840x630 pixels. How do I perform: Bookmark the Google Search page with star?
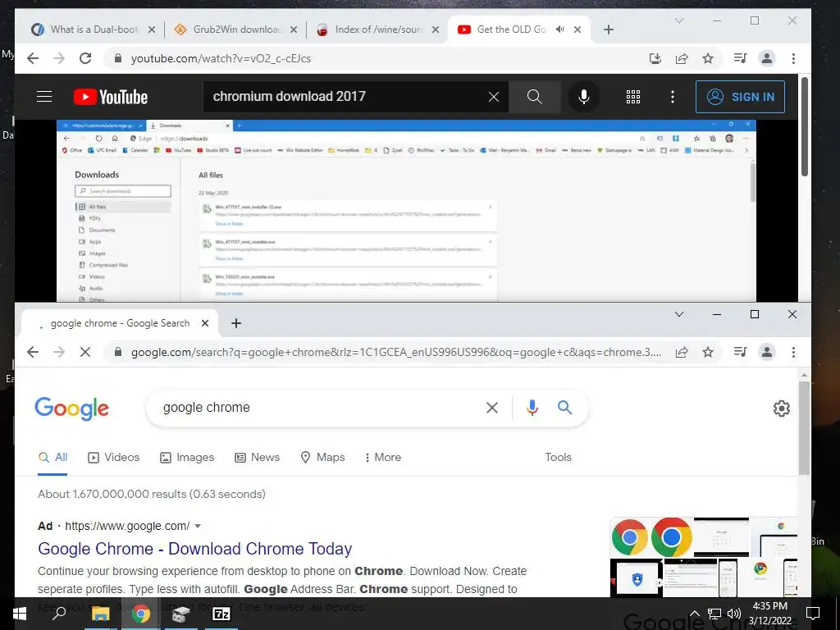[708, 352]
